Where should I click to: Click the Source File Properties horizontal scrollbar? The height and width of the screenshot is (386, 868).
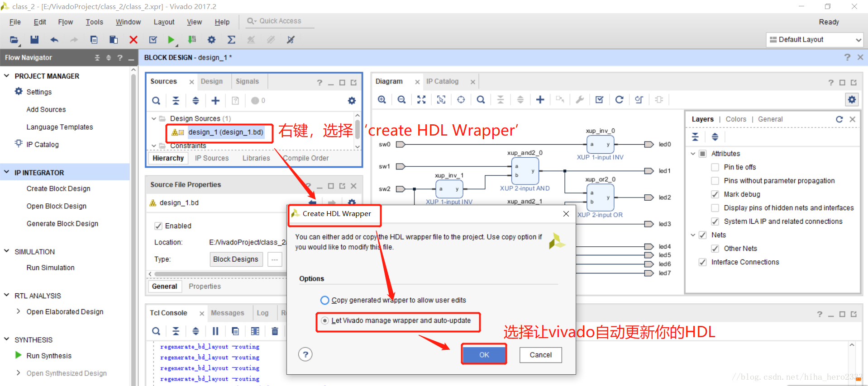pos(220,274)
